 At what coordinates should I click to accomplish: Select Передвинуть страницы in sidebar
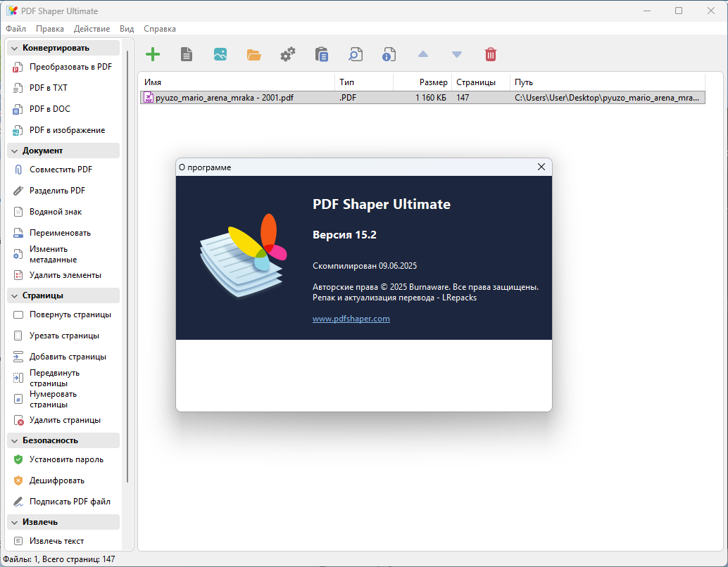point(63,378)
